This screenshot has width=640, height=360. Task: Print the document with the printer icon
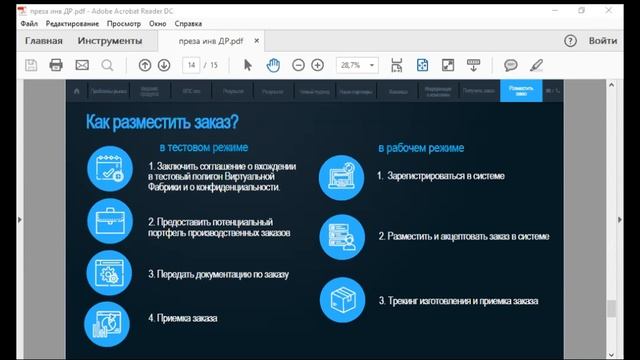(56, 65)
